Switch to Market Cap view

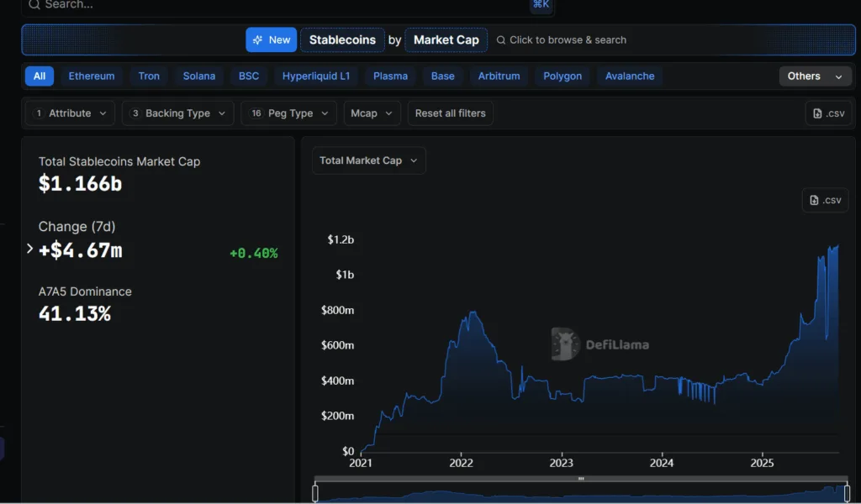pyautogui.click(x=446, y=39)
